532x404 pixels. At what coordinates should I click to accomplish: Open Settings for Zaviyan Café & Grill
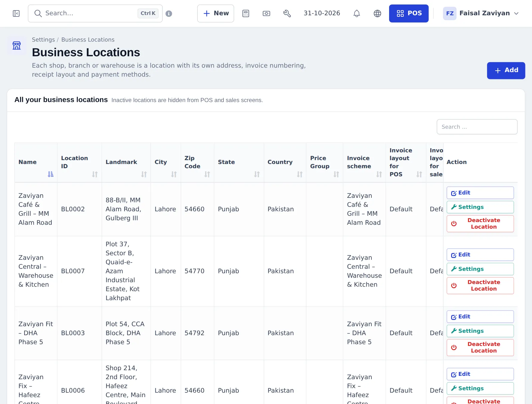tap(480, 207)
